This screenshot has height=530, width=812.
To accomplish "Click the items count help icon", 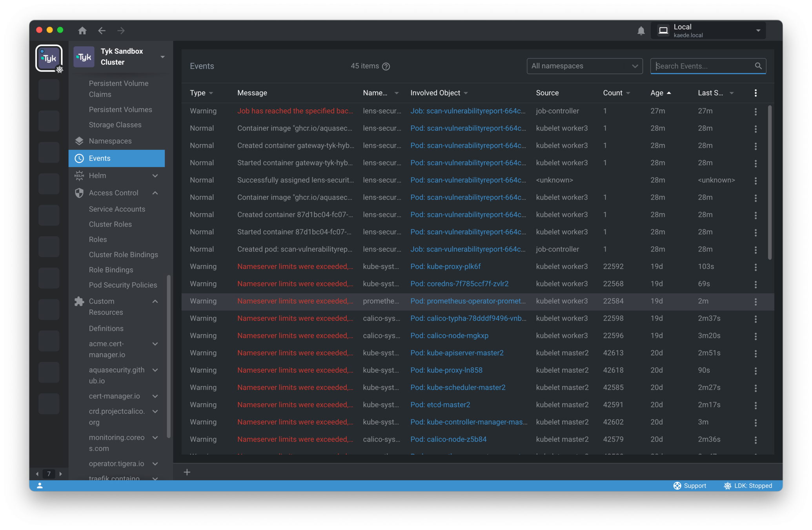I will (x=386, y=66).
